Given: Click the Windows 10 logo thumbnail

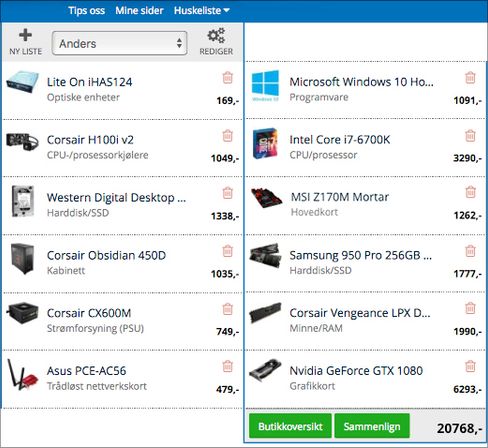Looking at the screenshot, I should [x=265, y=86].
